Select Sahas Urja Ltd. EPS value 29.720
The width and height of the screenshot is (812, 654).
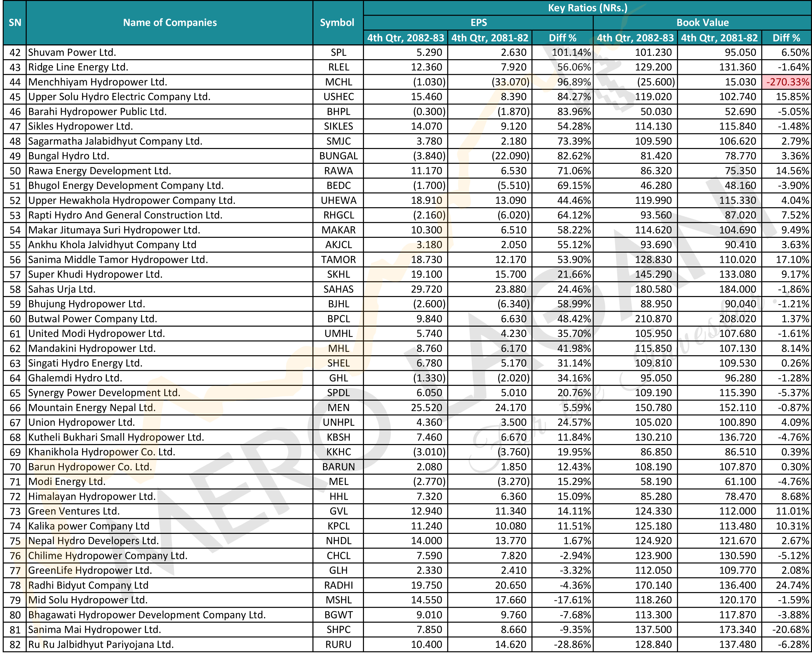click(x=406, y=289)
